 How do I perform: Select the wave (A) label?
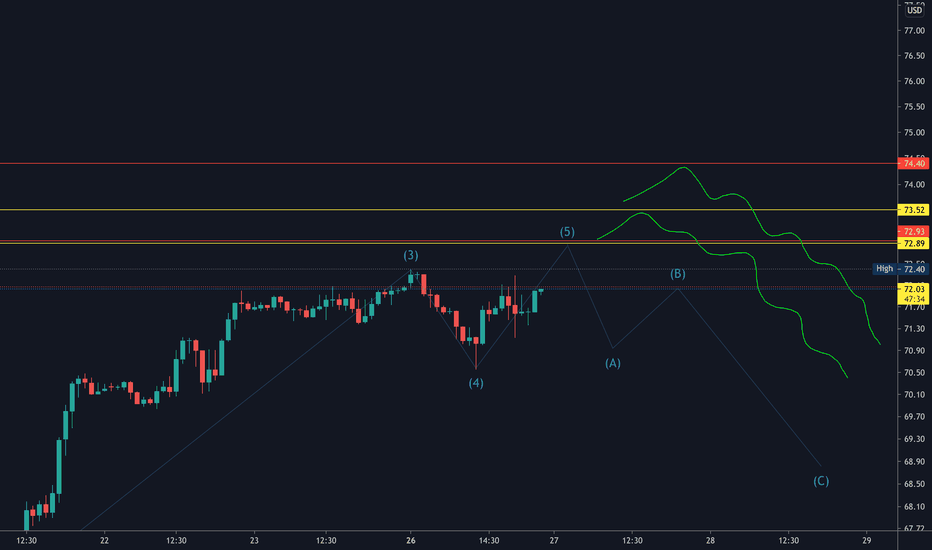click(613, 363)
